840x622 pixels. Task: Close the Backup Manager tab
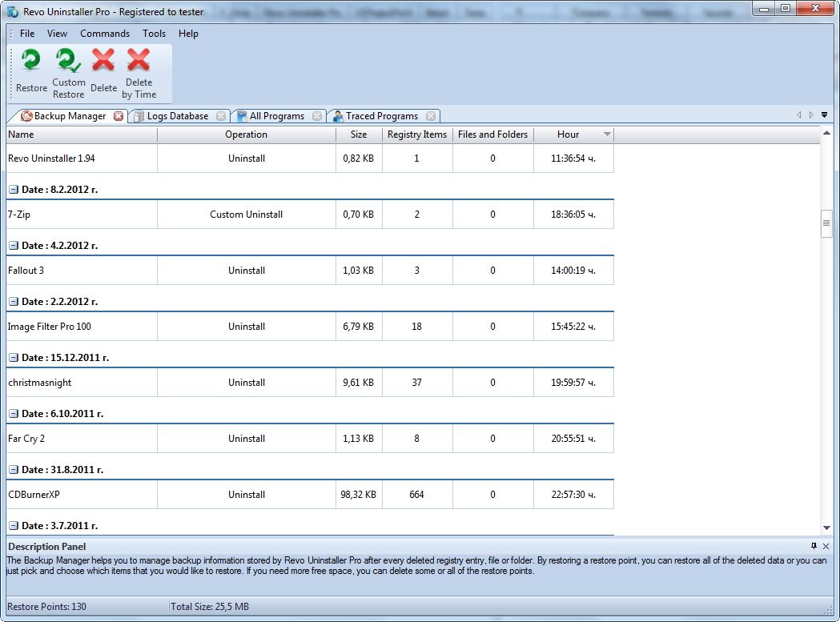click(x=119, y=116)
